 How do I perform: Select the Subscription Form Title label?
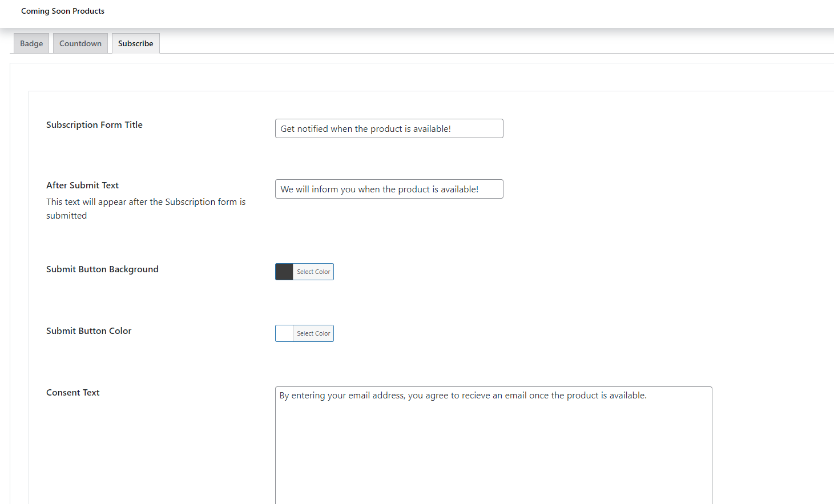point(94,124)
